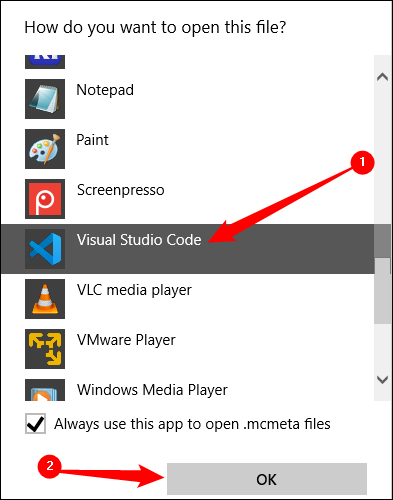Screen dimensions: 393x500
Task: Click the scrollbar down arrow
Action: pyautogui.click(x=382, y=379)
